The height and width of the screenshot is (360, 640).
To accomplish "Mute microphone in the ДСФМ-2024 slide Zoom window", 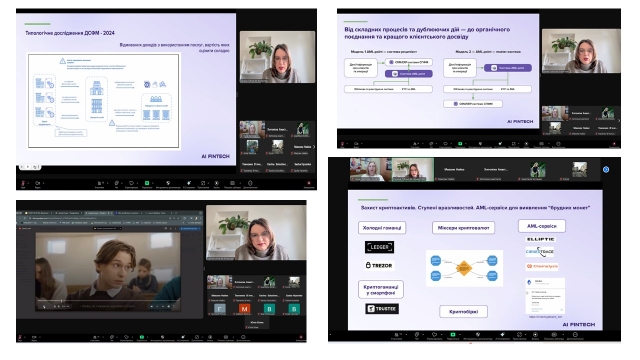I will 23,183.
